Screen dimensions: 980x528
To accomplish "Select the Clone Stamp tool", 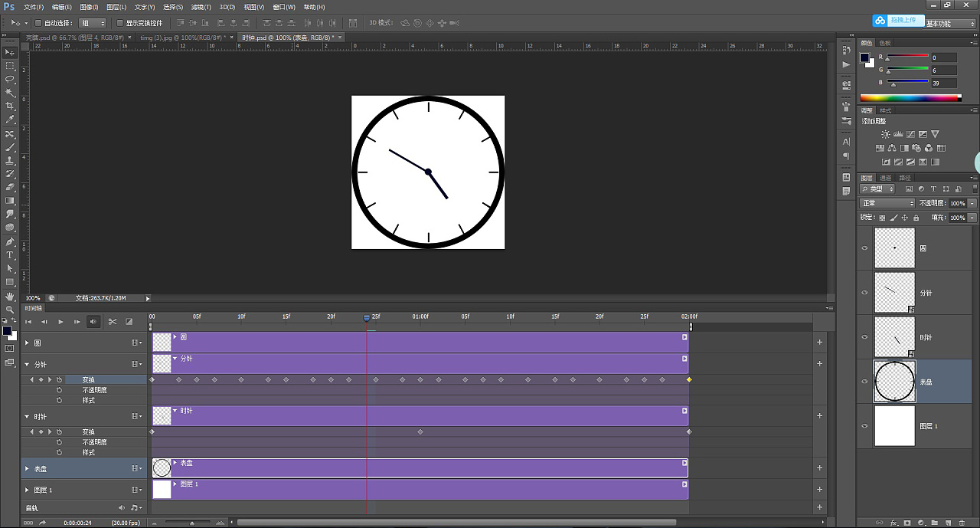I will 10,161.
